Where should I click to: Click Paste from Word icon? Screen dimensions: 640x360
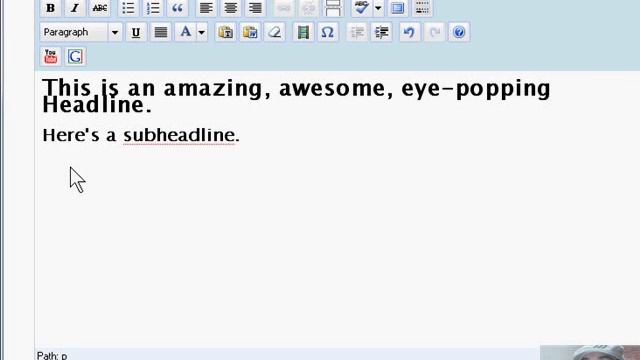coord(250,32)
